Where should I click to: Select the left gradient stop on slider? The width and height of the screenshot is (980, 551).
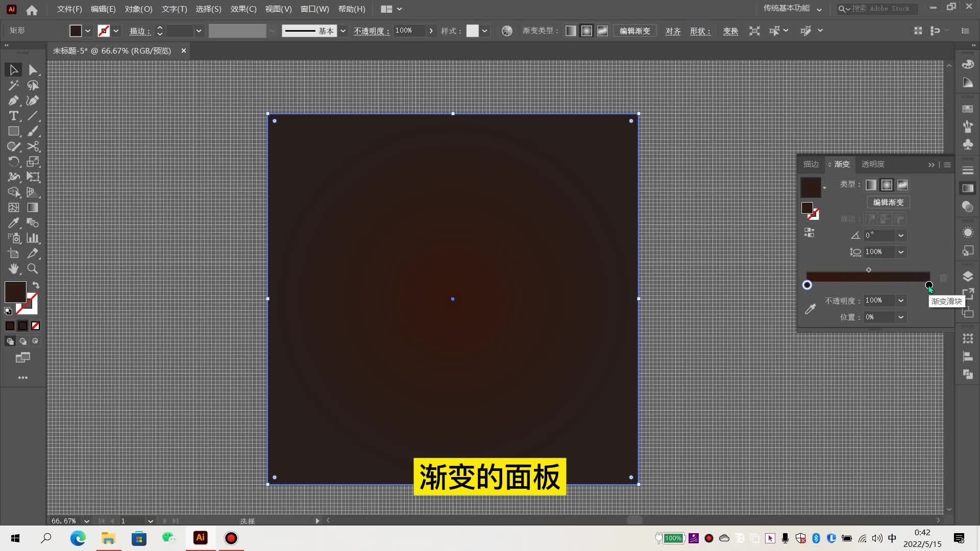807,285
